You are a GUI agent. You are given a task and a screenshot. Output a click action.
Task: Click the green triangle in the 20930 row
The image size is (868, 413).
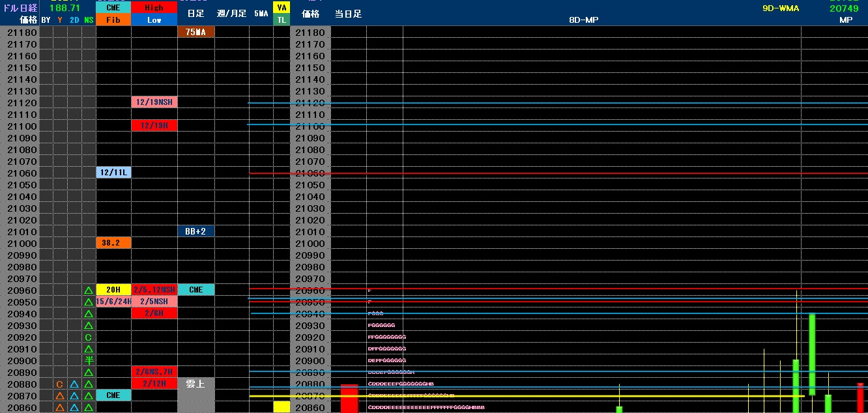(x=88, y=325)
